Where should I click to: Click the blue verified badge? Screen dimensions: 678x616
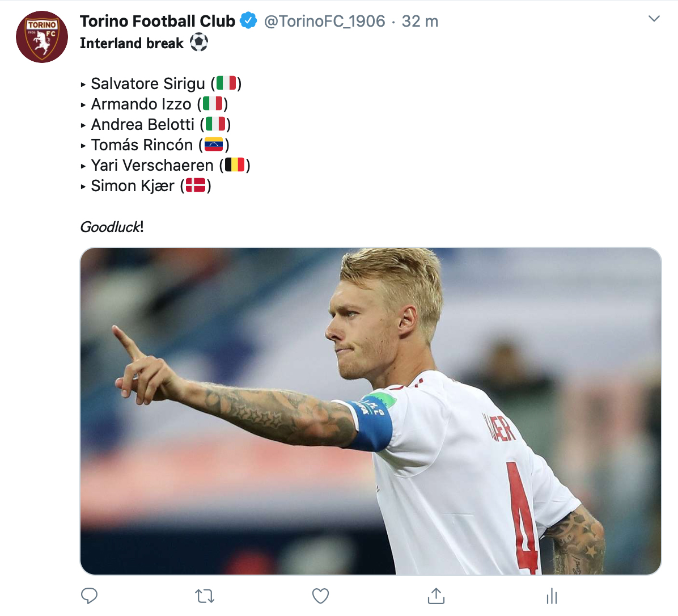248,21
